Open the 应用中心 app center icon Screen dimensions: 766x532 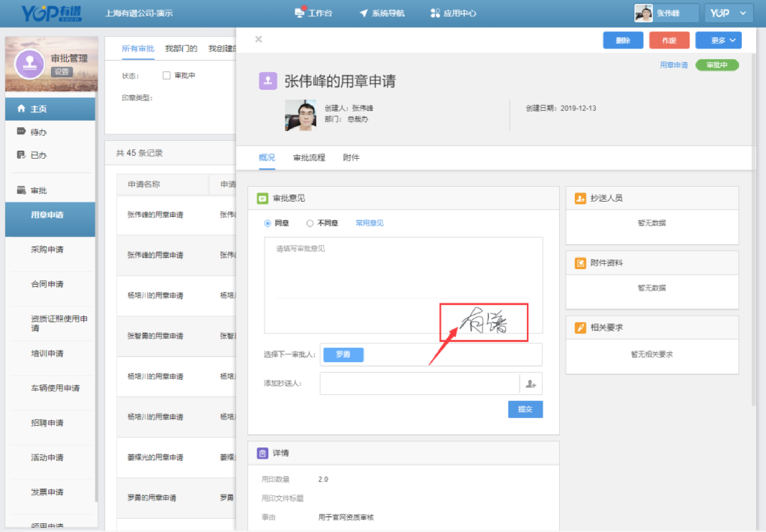pyautogui.click(x=435, y=13)
